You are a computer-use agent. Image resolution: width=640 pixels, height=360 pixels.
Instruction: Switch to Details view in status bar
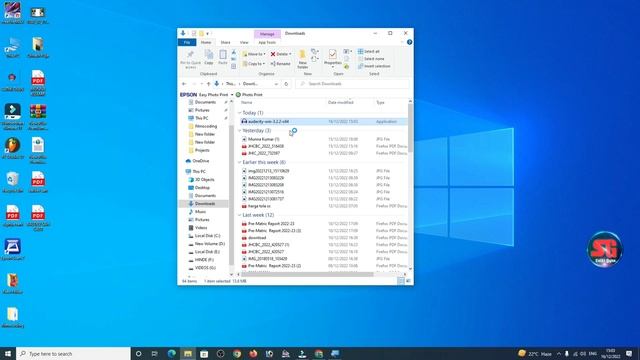click(x=401, y=281)
